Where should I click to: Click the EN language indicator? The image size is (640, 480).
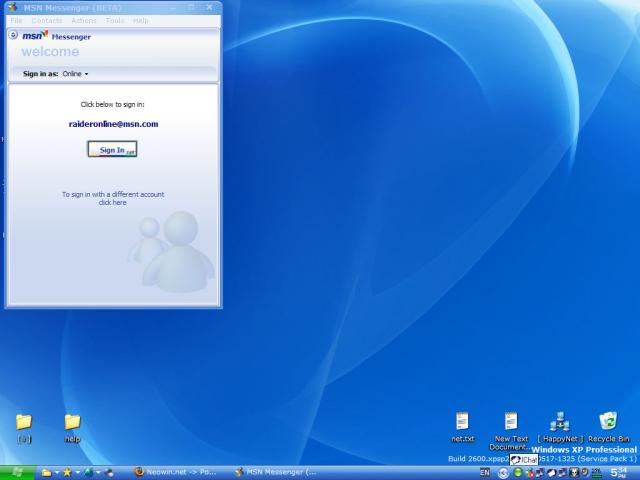click(x=485, y=473)
